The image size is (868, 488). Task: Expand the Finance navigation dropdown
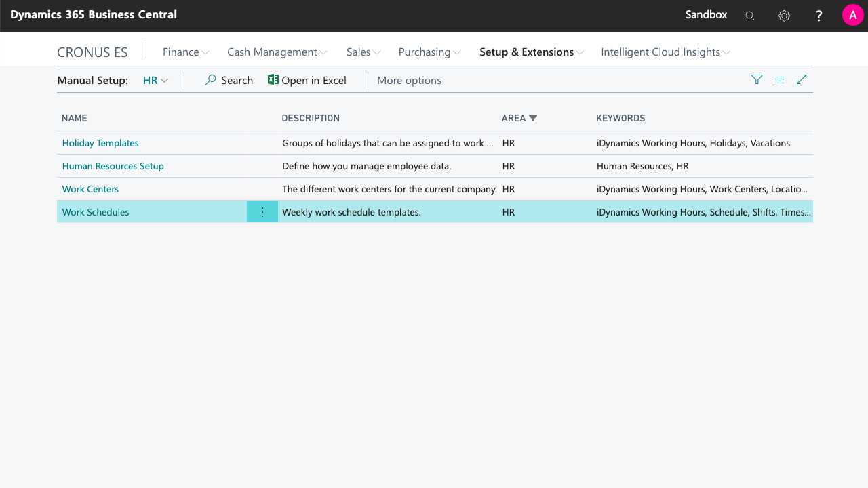pos(185,52)
